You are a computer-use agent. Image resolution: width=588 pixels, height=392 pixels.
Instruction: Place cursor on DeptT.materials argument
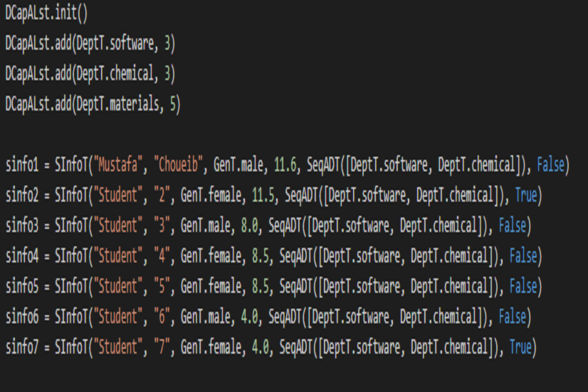(x=118, y=104)
